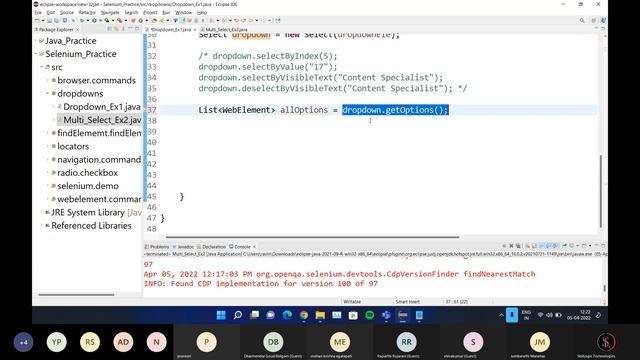This screenshot has width=640, height=360.
Task: Open Google Chrome from taskbar
Action: click(x=304, y=315)
